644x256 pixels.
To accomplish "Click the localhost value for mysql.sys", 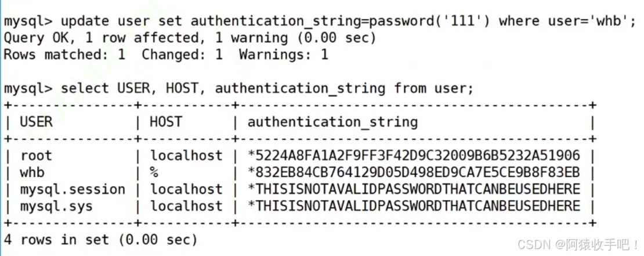I will (186, 206).
